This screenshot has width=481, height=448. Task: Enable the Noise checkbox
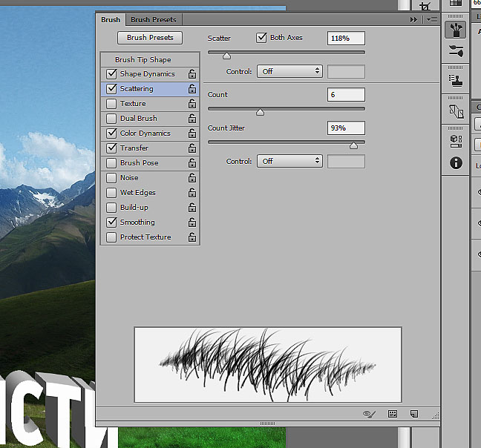click(x=111, y=178)
